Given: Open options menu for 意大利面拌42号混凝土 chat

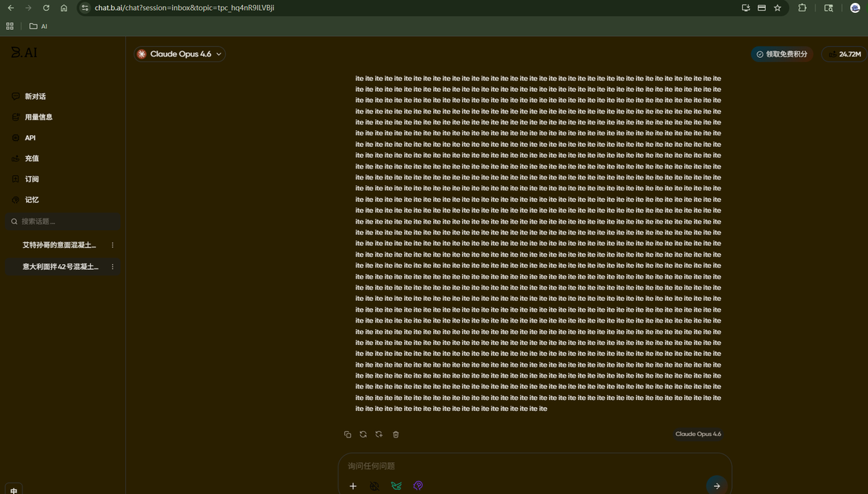Looking at the screenshot, I should coord(112,267).
